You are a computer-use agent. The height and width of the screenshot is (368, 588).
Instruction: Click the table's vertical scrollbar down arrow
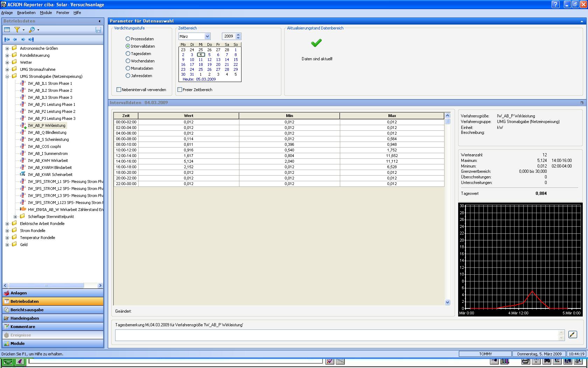tap(447, 302)
